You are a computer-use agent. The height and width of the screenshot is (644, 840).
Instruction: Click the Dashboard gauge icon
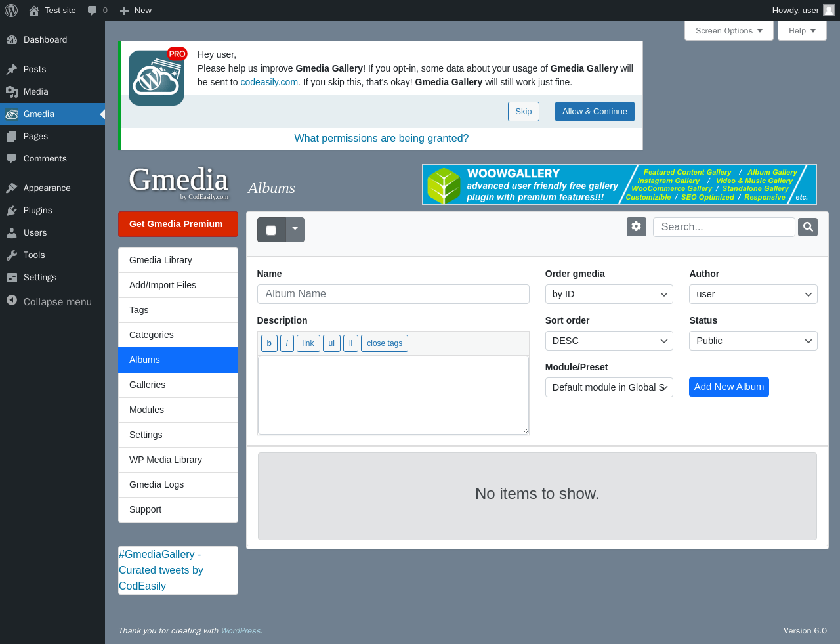click(12, 39)
